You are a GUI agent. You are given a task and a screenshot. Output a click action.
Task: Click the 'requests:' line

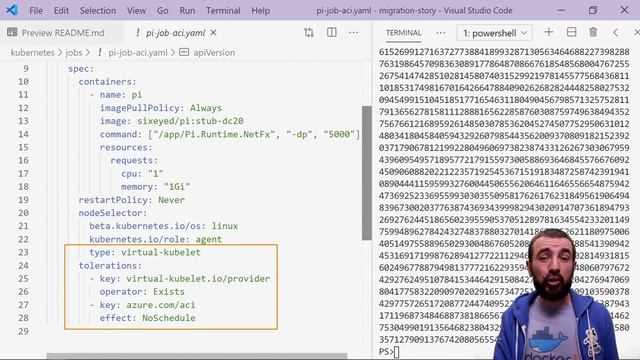134,160
